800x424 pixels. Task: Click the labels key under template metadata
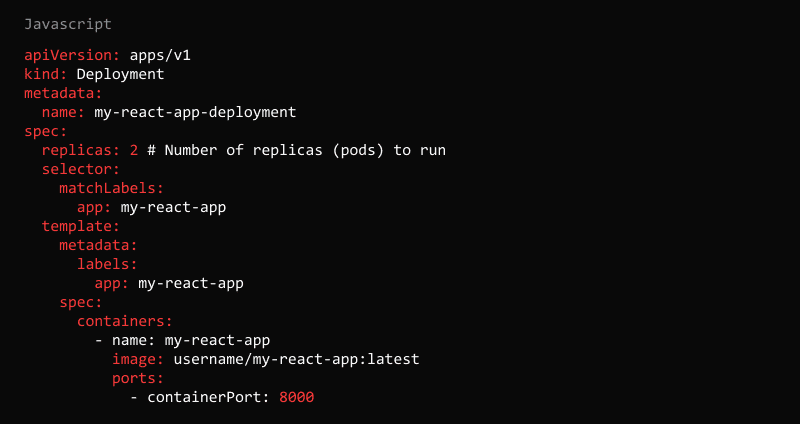pos(107,264)
